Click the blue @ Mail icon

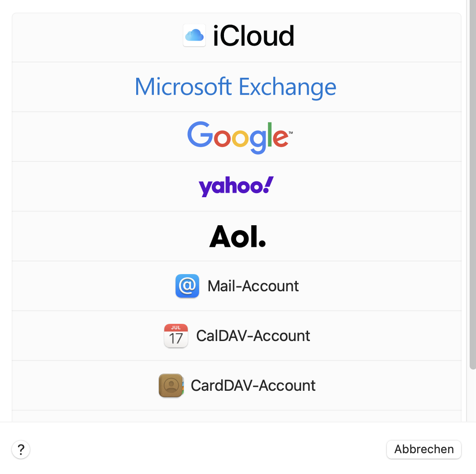(187, 286)
